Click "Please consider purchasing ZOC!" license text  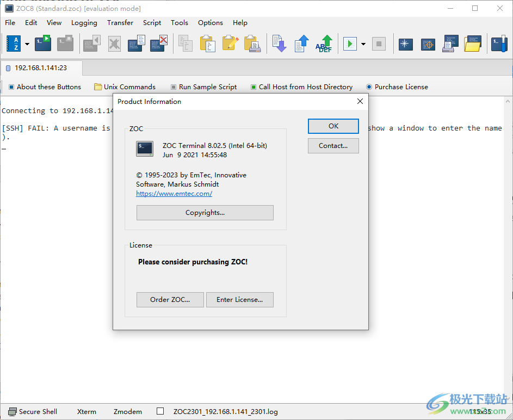tap(193, 262)
